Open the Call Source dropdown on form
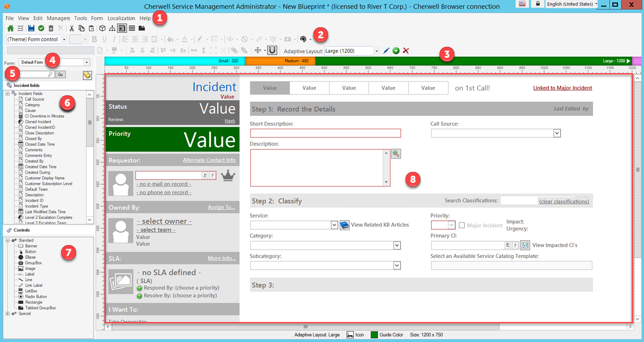Screen dimensions: 644x342 (x=557, y=133)
